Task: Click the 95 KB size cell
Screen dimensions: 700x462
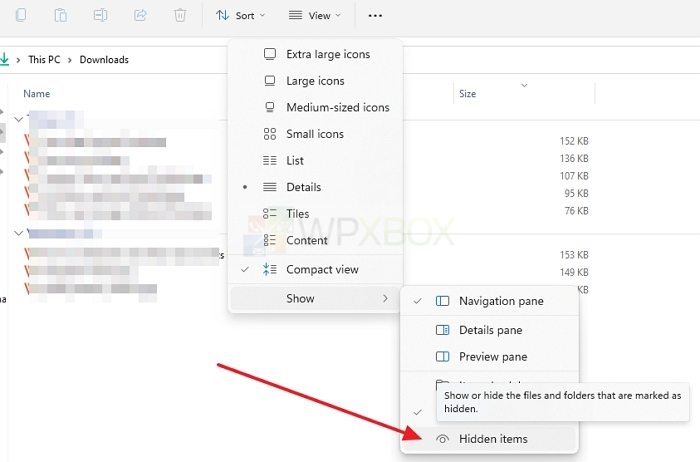Action: point(576,193)
